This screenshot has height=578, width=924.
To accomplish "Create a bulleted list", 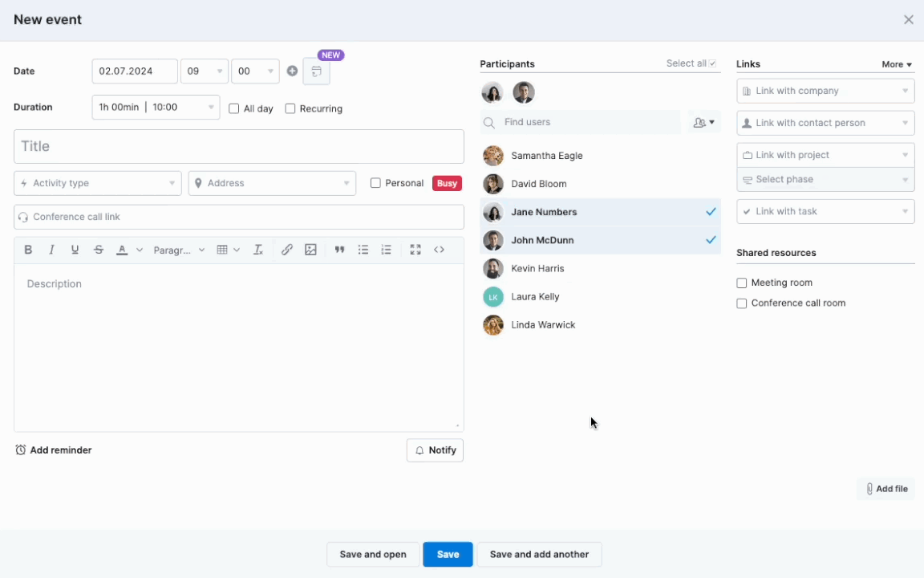I will [363, 250].
